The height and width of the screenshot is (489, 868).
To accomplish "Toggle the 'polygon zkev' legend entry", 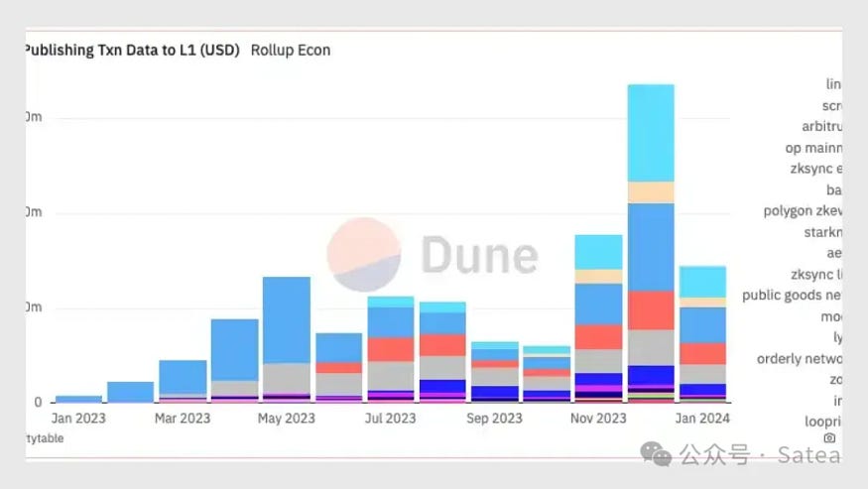I will (803, 211).
